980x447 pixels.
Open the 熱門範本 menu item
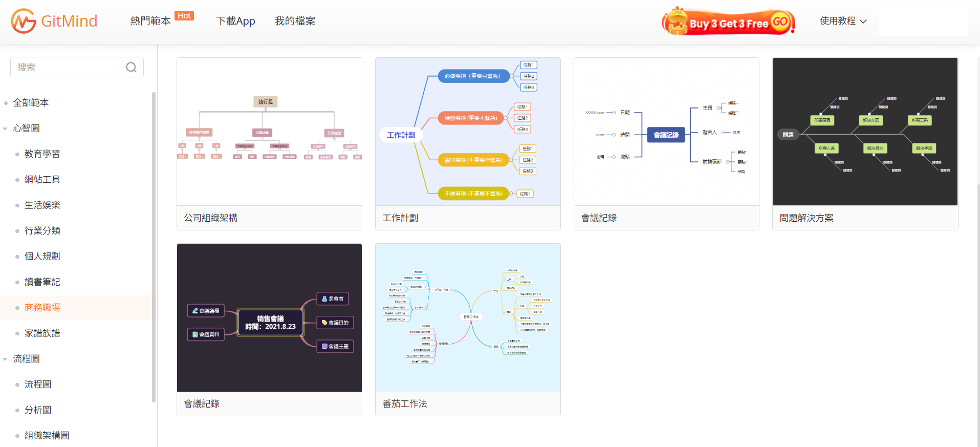(x=150, y=21)
